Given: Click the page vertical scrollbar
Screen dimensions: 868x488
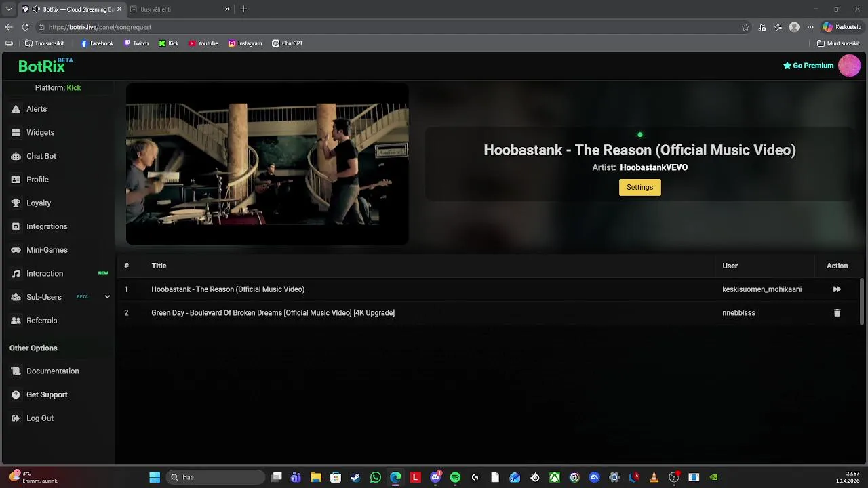Looking at the screenshot, I should (863, 302).
